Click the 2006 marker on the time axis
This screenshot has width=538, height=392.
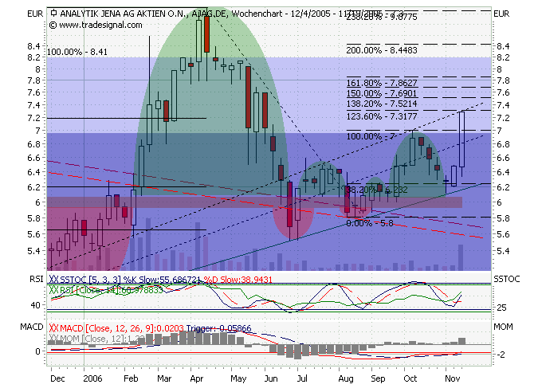click(94, 381)
